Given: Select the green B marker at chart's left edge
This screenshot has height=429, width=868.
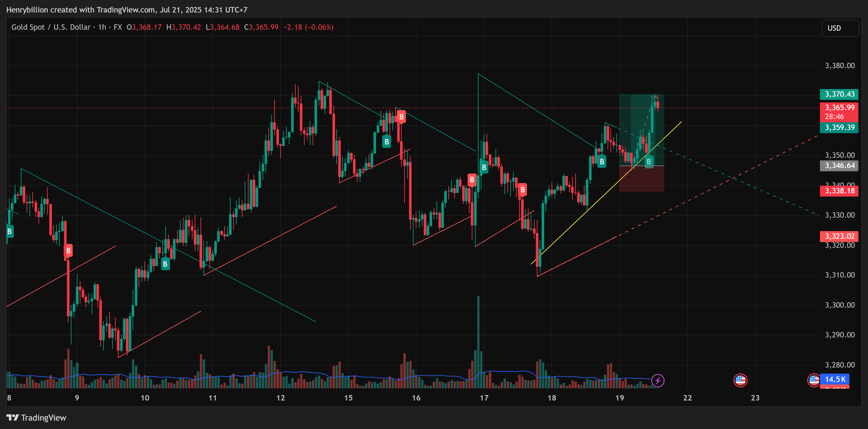Looking at the screenshot, I should [x=10, y=231].
